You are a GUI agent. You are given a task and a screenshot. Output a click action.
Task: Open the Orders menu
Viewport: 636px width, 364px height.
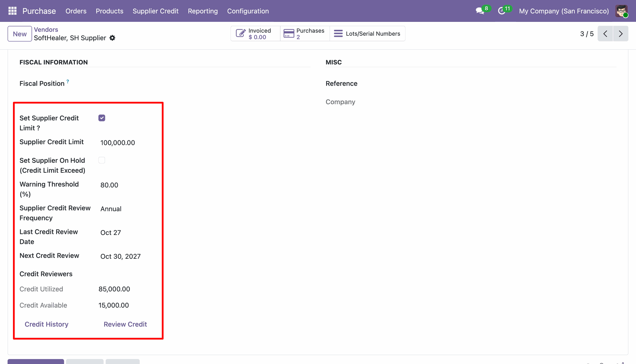coord(76,11)
